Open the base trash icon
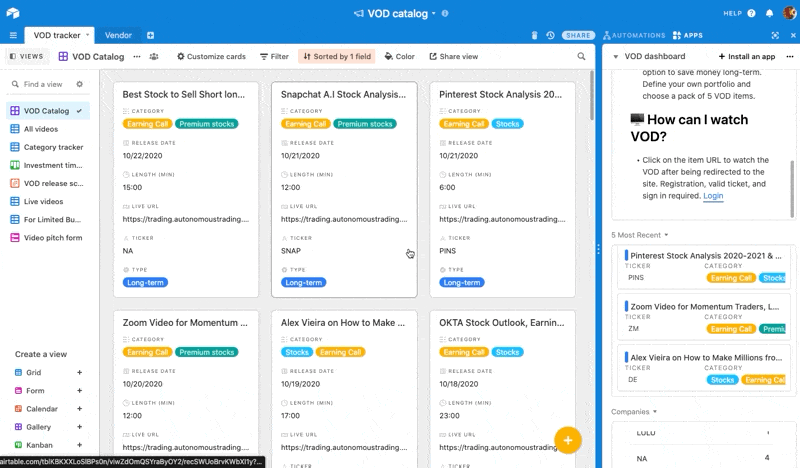 (534, 35)
